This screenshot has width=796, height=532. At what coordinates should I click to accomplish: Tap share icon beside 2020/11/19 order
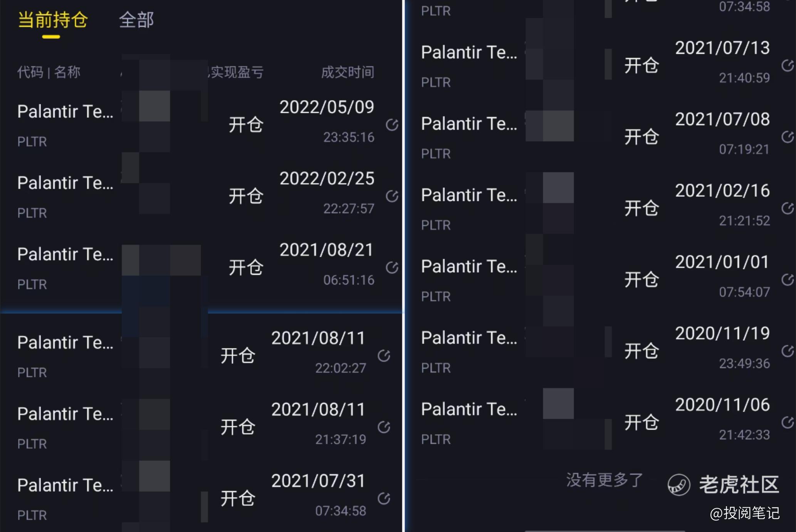click(x=788, y=351)
